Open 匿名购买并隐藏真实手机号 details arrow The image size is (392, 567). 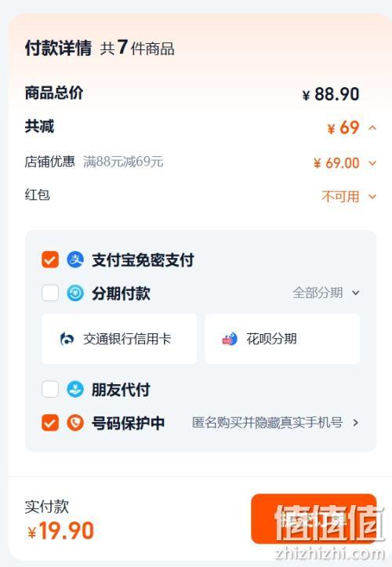pyautogui.click(x=356, y=423)
